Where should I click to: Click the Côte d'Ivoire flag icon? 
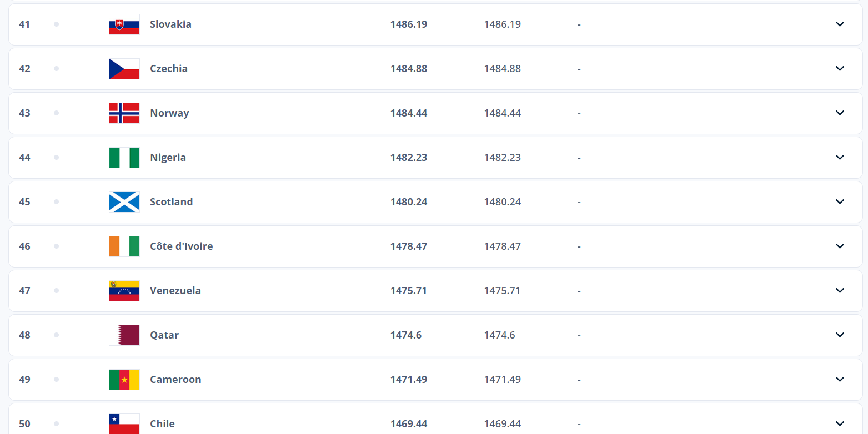[124, 246]
